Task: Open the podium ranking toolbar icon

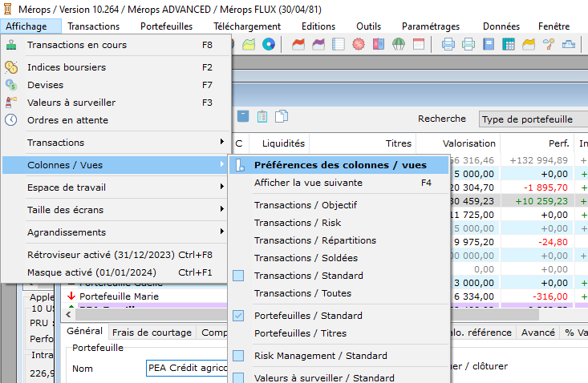Action: tap(569, 45)
